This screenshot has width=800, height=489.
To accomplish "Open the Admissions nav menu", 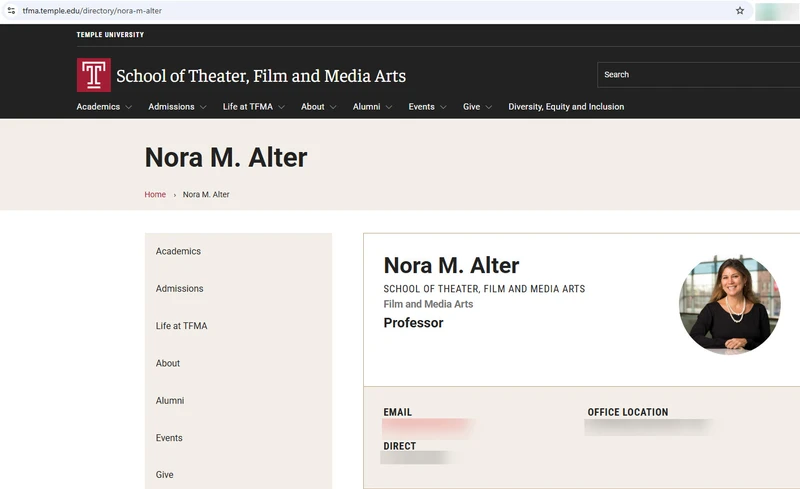I will (171, 107).
